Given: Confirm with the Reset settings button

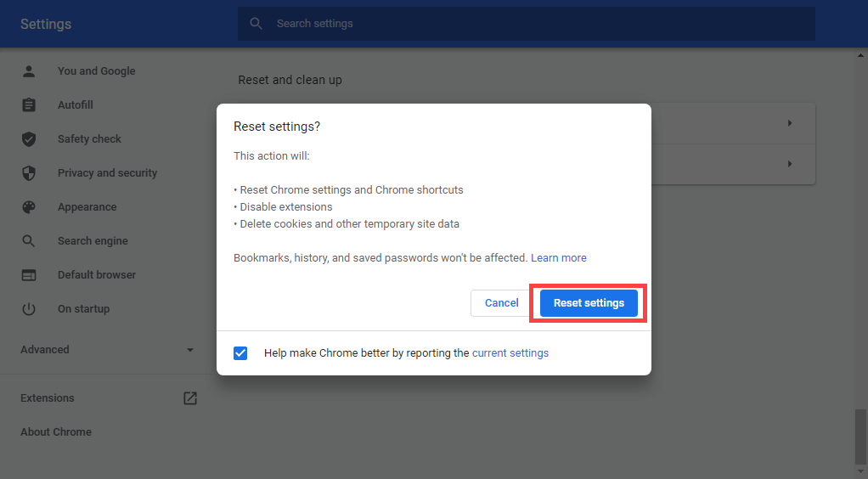Looking at the screenshot, I should point(589,303).
